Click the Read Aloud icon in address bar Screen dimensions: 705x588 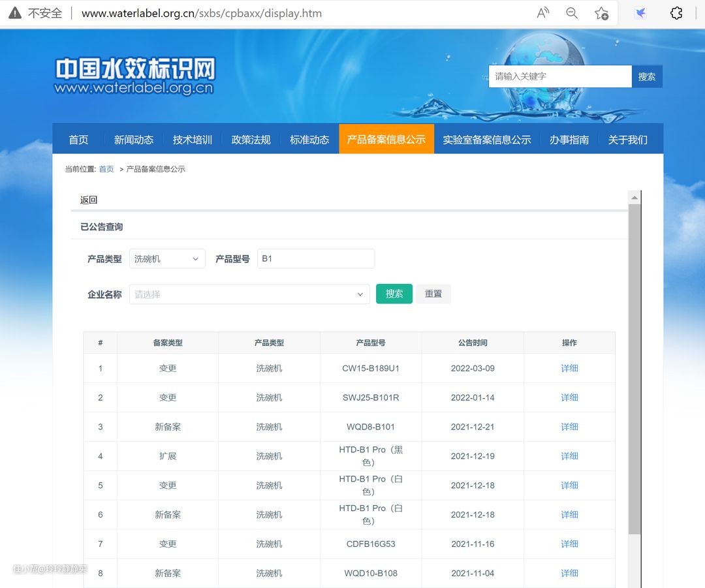(542, 13)
